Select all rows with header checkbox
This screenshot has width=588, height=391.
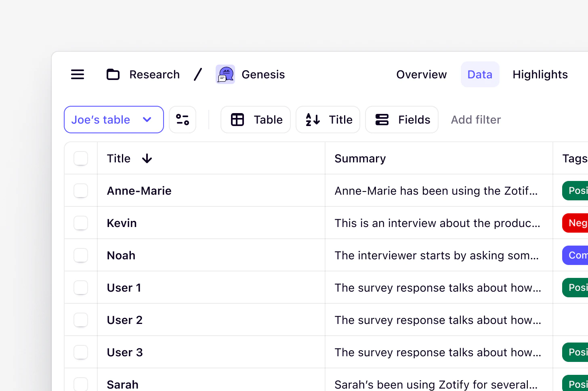(81, 158)
